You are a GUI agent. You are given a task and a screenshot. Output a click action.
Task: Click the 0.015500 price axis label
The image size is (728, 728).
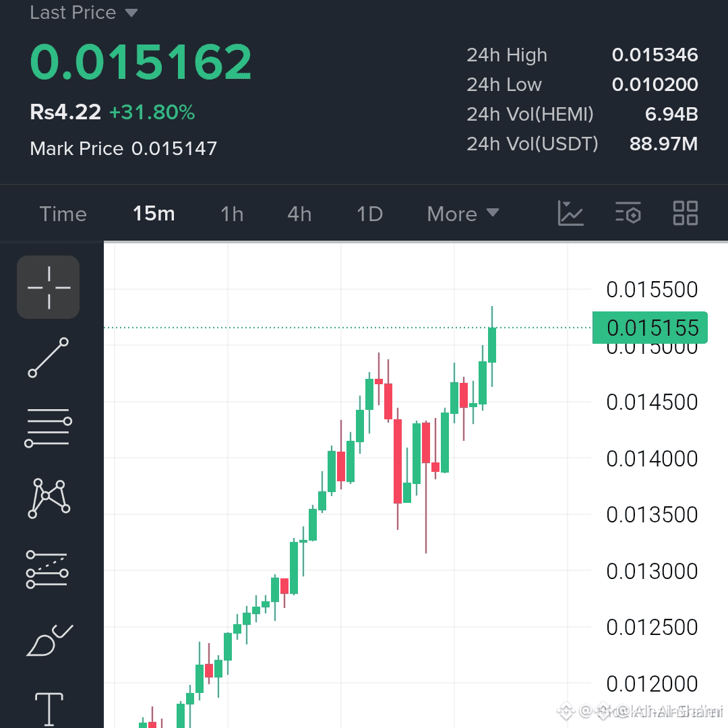pyautogui.click(x=652, y=290)
